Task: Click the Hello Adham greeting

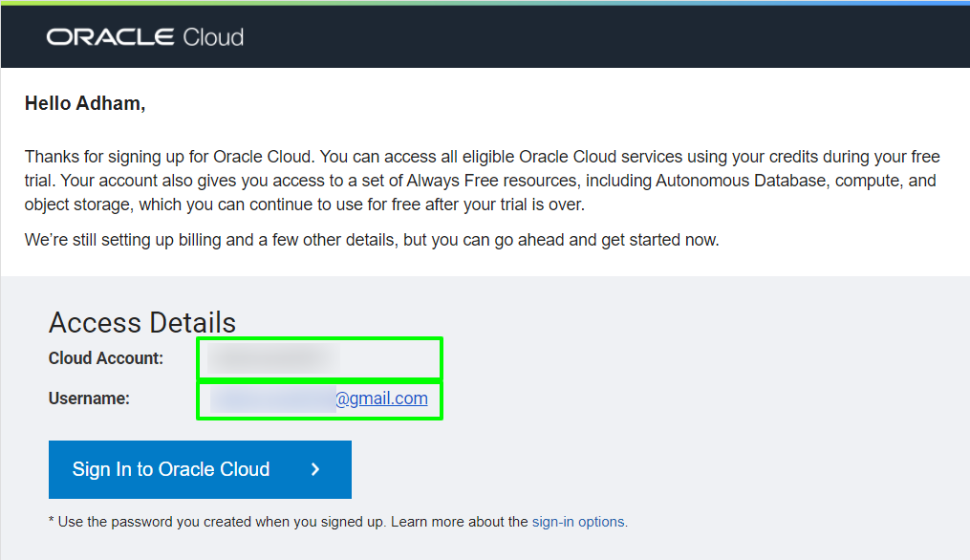Action: (85, 103)
